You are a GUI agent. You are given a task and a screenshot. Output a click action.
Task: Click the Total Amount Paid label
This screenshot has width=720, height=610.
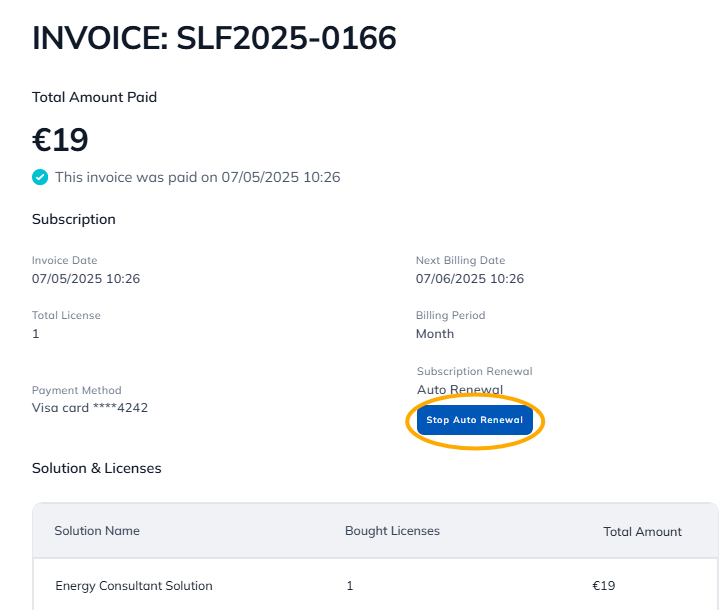click(94, 97)
